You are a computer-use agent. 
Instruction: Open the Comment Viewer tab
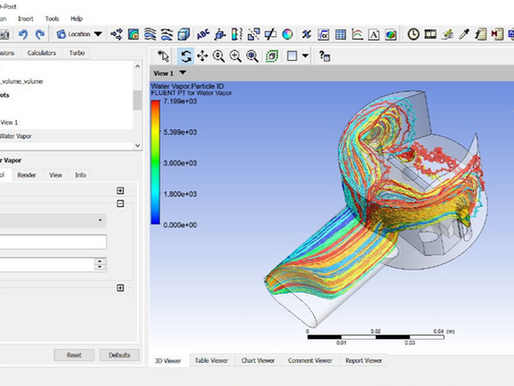(x=310, y=360)
